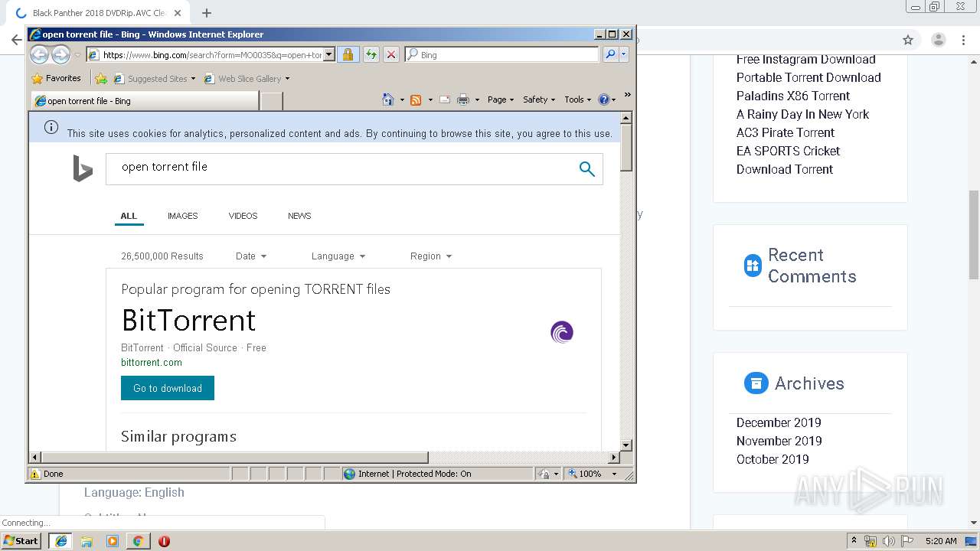Expand the address bar URL dropdown
Image resolution: width=980 pixels, height=551 pixels.
coord(329,54)
